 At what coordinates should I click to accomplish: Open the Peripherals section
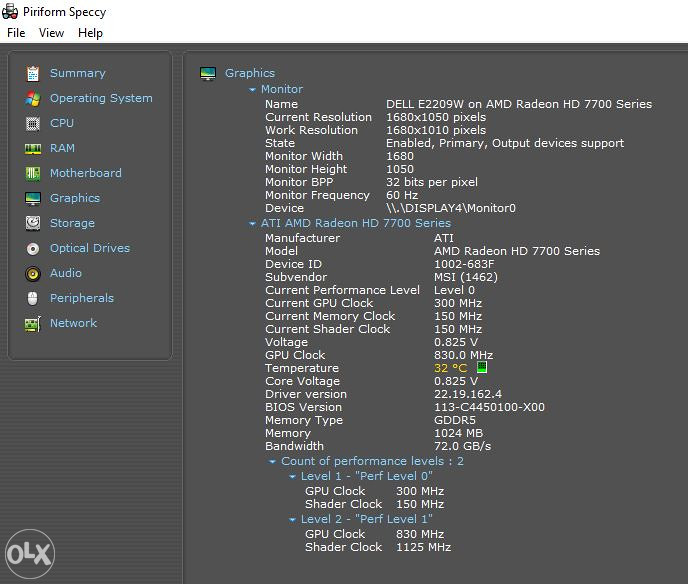(x=82, y=298)
